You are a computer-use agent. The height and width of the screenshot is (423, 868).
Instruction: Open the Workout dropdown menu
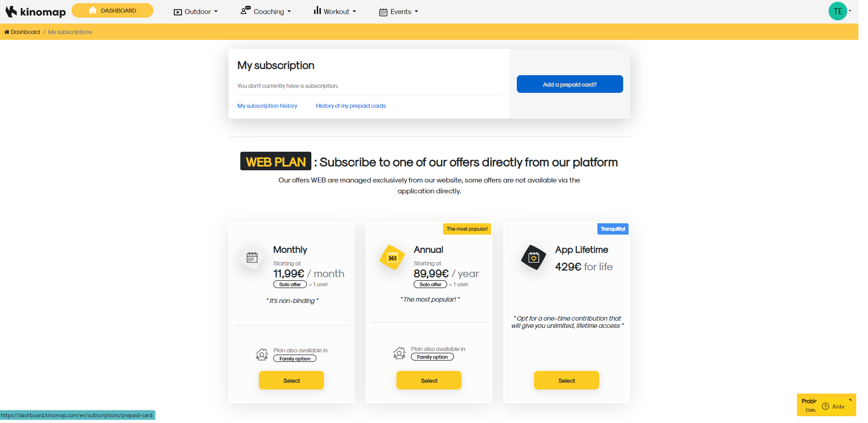pyautogui.click(x=335, y=12)
